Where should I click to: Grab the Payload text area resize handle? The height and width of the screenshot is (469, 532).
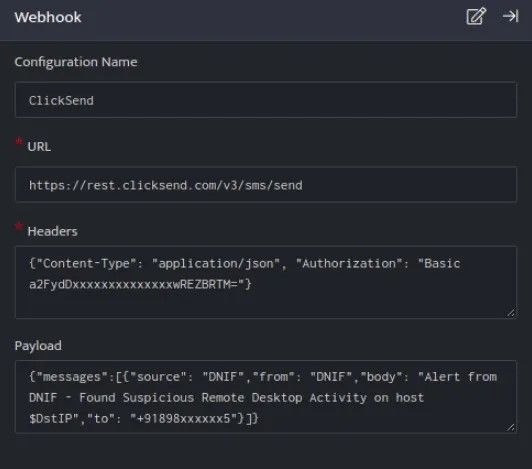pyautogui.click(x=511, y=427)
